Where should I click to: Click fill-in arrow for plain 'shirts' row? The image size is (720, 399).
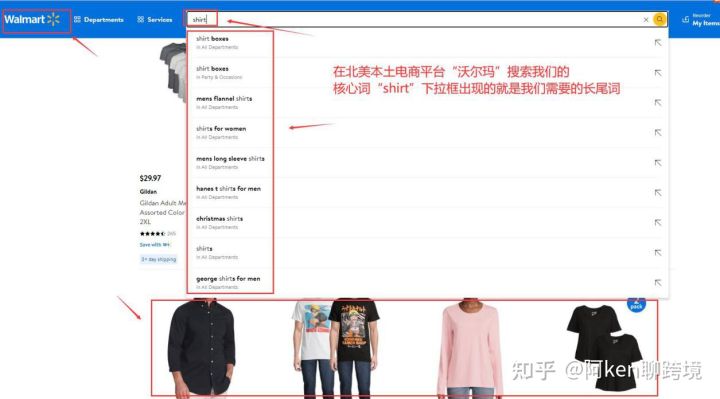pos(658,253)
